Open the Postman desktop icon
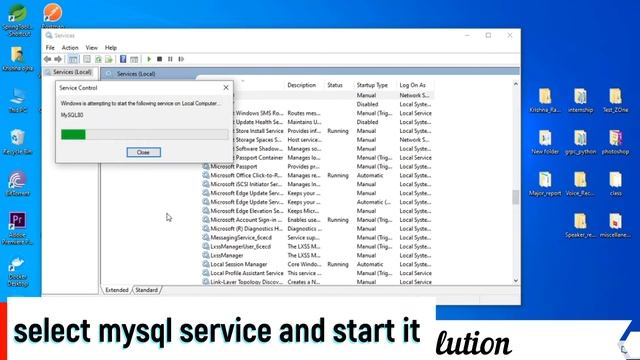This screenshot has width=640, height=360. click(52, 16)
